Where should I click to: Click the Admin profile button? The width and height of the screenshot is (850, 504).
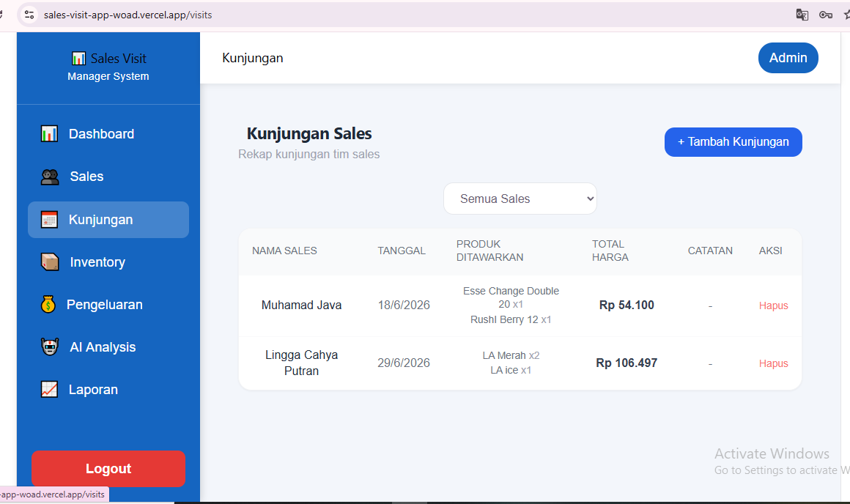(x=788, y=58)
